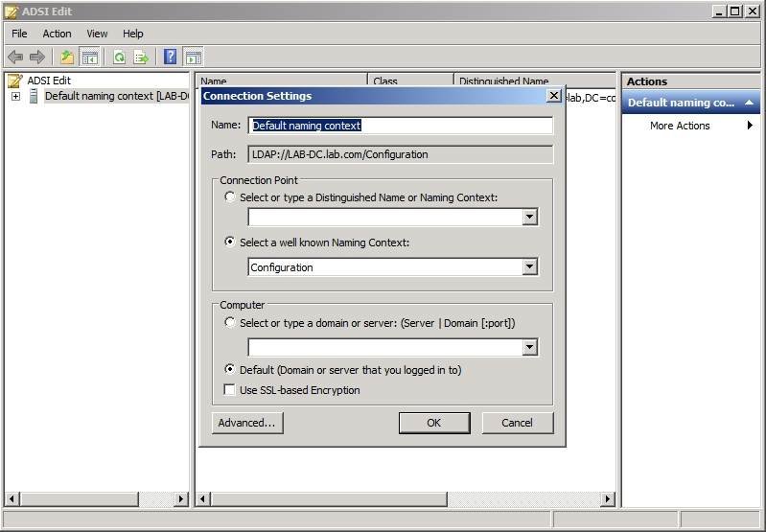Open the Action menu
766x532 pixels.
pyautogui.click(x=57, y=34)
